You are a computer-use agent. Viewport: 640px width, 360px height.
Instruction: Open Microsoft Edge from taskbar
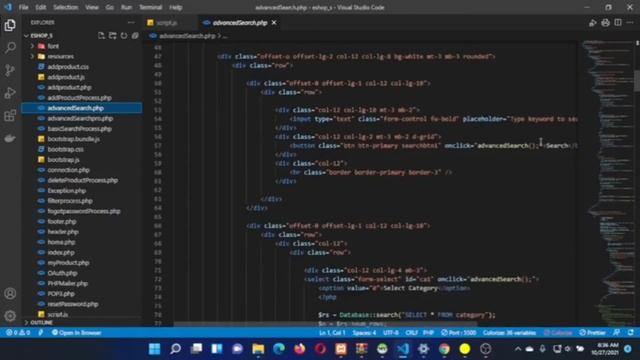coord(279,349)
